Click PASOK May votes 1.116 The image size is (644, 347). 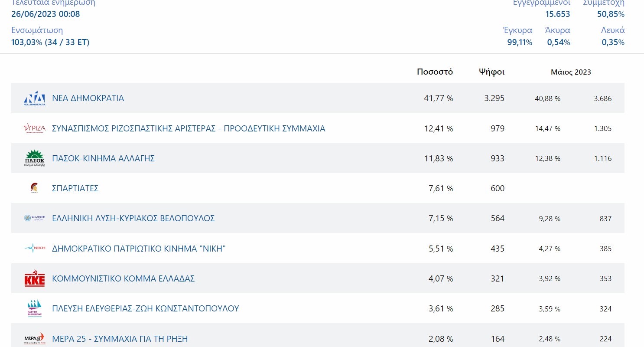pyautogui.click(x=603, y=159)
